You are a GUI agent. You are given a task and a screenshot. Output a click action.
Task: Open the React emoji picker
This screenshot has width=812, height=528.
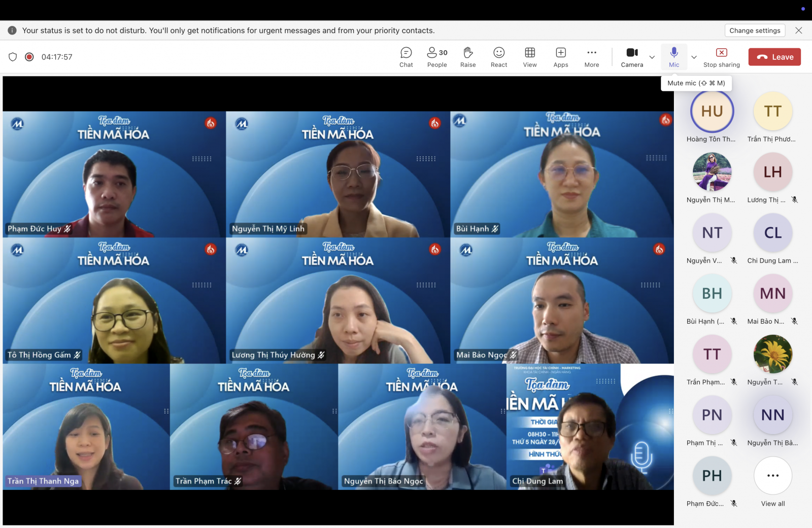pyautogui.click(x=499, y=57)
